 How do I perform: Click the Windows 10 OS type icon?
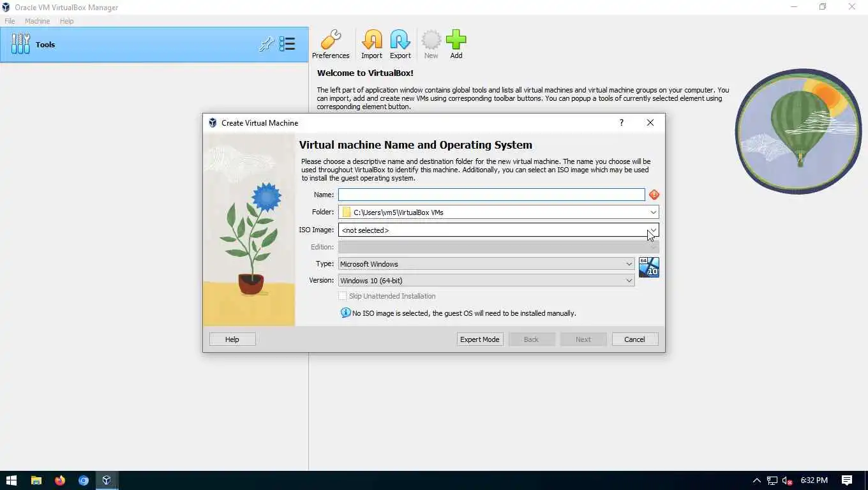(649, 267)
